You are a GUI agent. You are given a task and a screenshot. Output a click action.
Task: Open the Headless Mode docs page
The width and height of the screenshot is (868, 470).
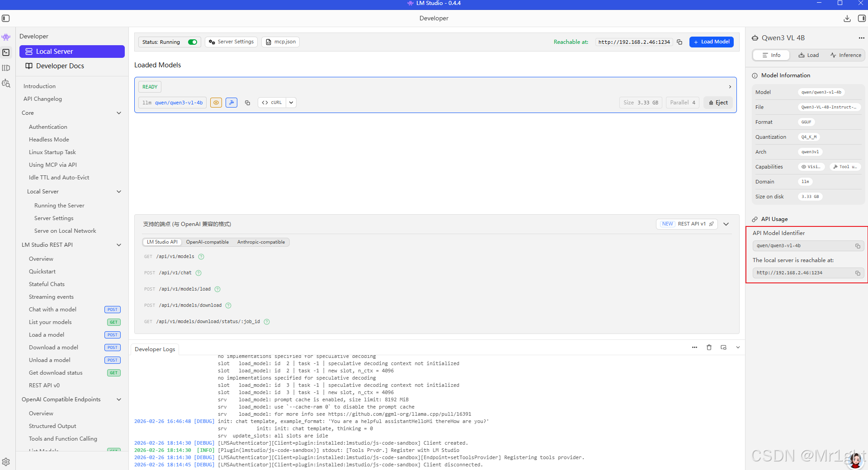click(49, 140)
